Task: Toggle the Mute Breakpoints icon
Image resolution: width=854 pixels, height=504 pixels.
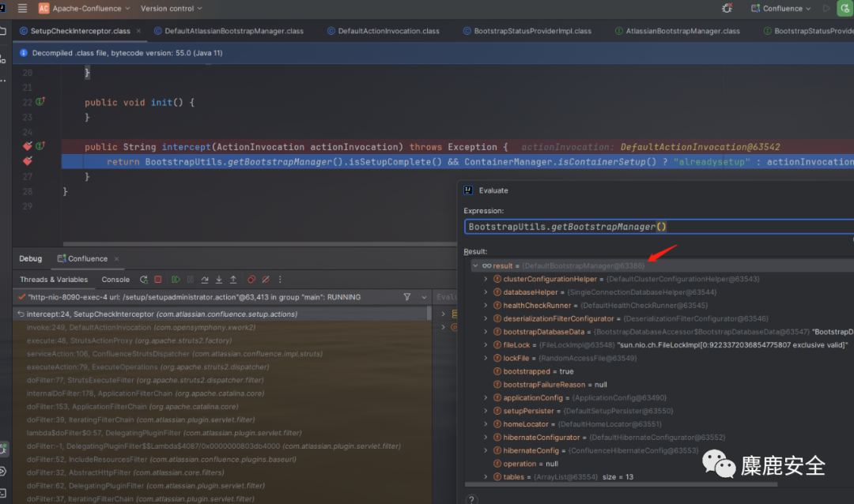Action: pos(266,279)
